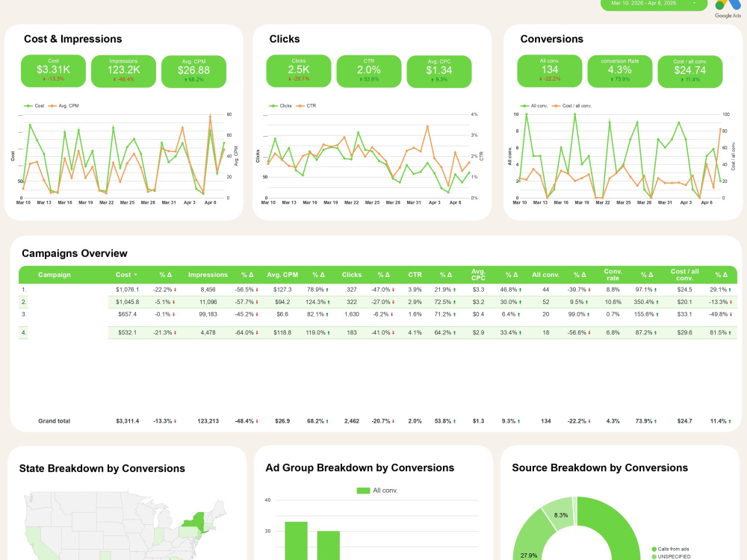Sort table by Campaign column header
This screenshot has width=747, height=560.
coord(55,275)
